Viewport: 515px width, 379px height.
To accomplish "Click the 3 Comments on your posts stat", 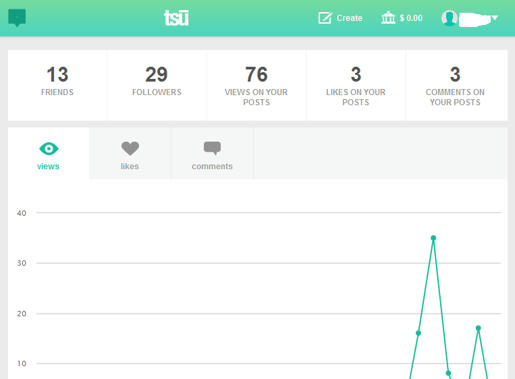I will click(x=455, y=85).
